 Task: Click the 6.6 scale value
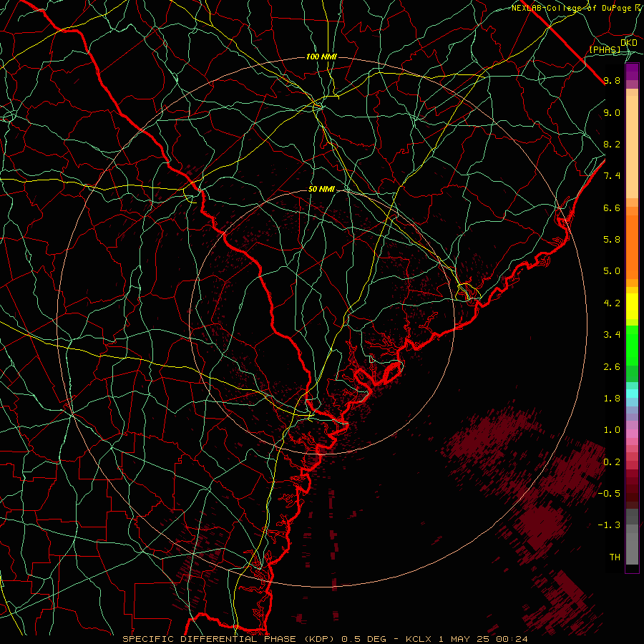pyautogui.click(x=612, y=208)
